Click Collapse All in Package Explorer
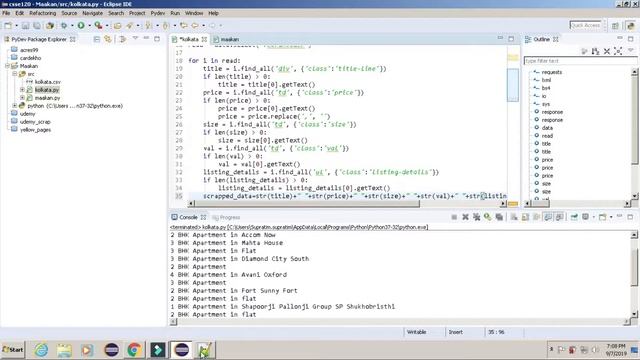This screenshot has width=640, height=360. [x=97, y=39]
